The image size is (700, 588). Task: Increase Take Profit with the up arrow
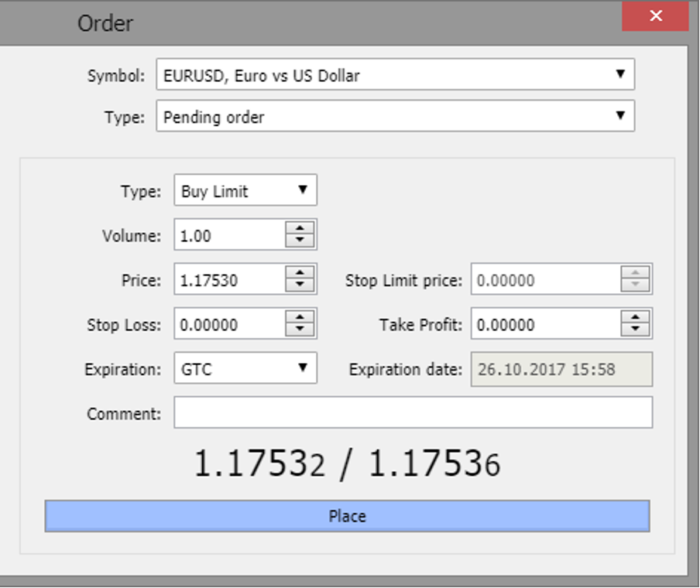pyautogui.click(x=635, y=318)
